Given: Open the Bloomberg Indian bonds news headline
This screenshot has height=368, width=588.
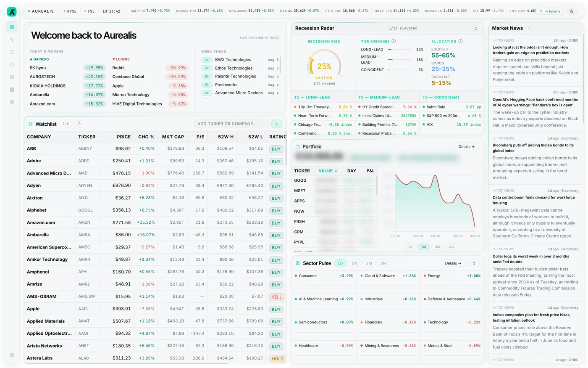Looking at the screenshot, I should [533, 148].
